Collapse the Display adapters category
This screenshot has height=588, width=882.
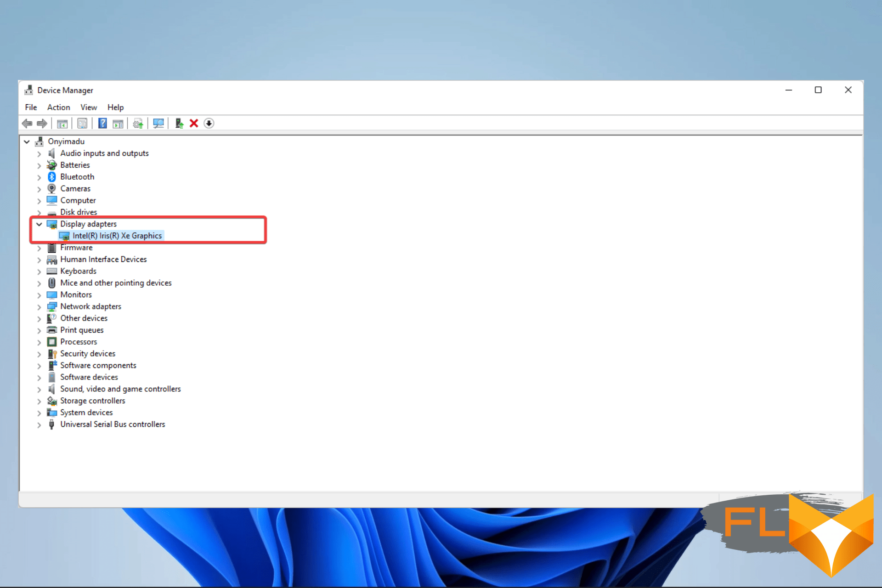click(x=39, y=224)
